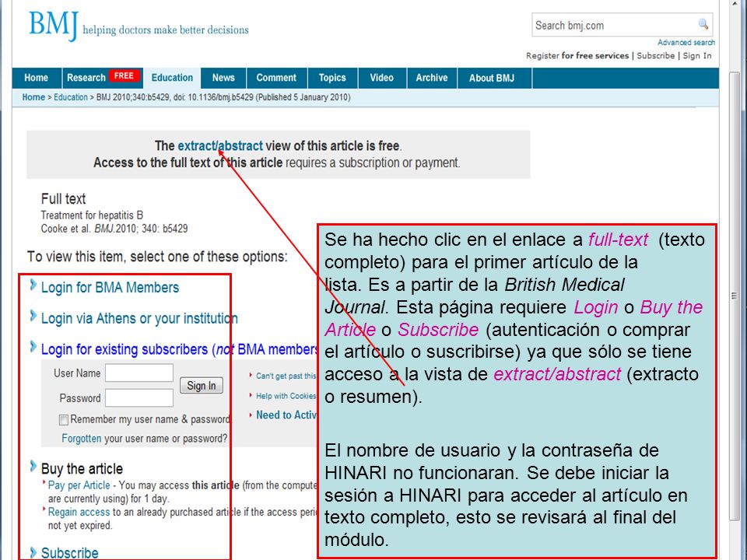Open the extract/abstract link
The width and height of the screenshot is (747, 560).
(x=220, y=145)
